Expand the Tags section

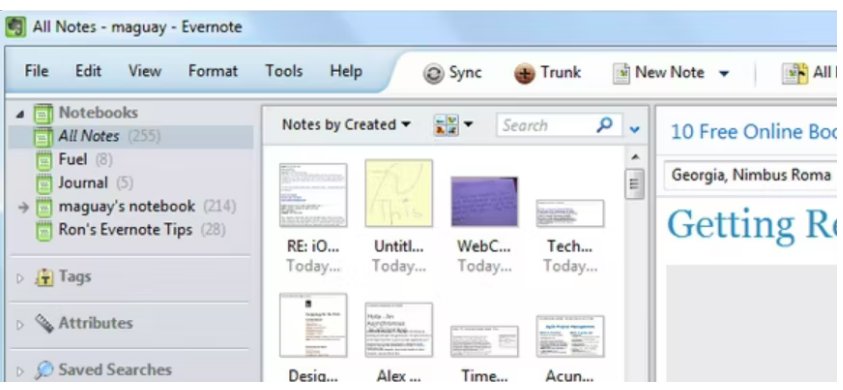click(x=20, y=278)
